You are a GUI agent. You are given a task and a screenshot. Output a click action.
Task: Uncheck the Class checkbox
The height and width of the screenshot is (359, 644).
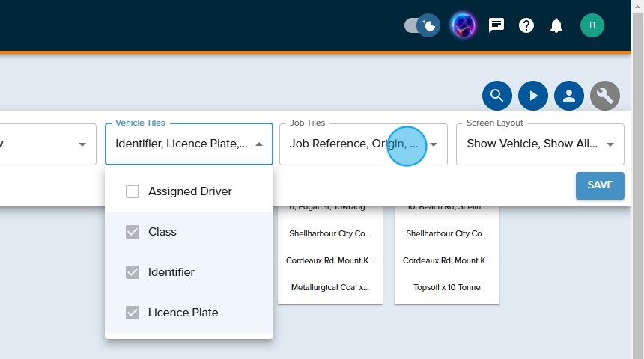(133, 232)
